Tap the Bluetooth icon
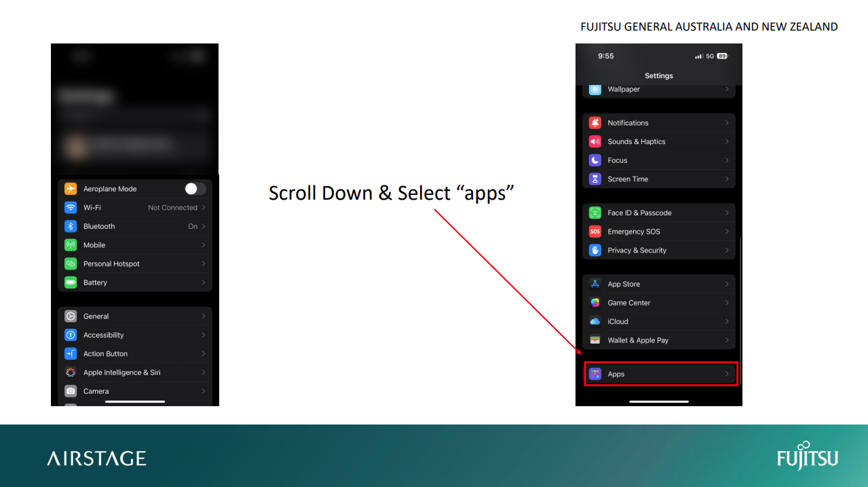868x487 pixels. [x=71, y=226]
